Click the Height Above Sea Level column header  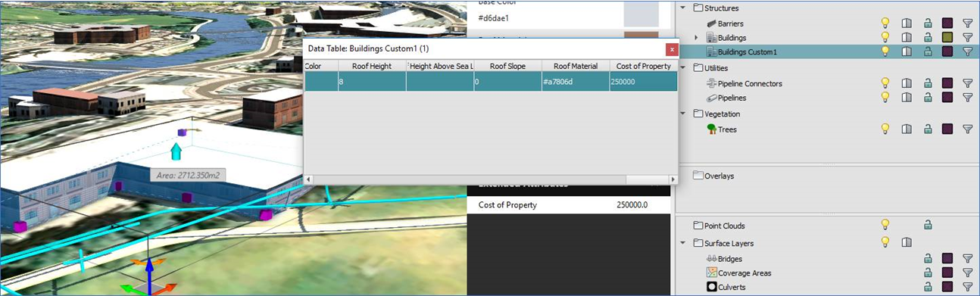[x=440, y=66]
